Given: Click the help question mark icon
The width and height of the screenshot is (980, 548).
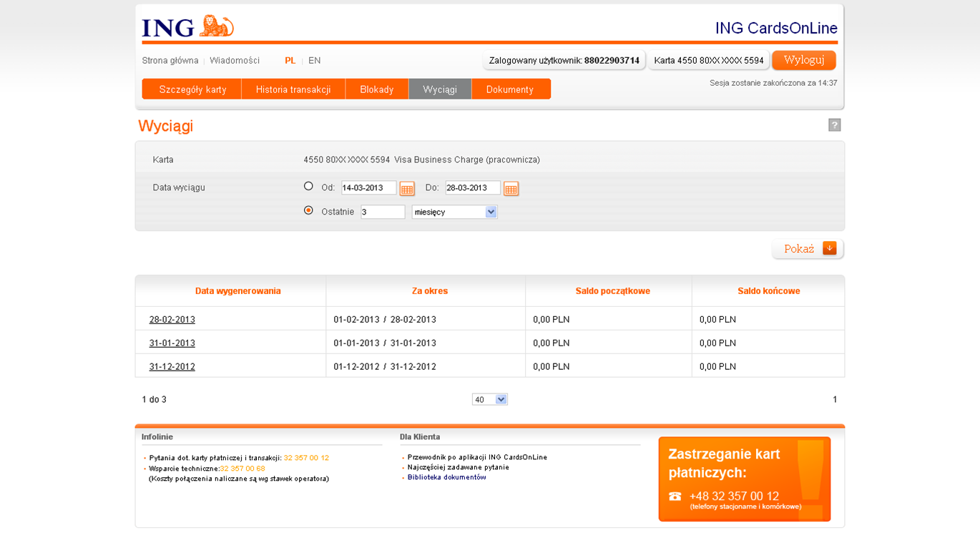Looking at the screenshot, I should coord(834,125).
